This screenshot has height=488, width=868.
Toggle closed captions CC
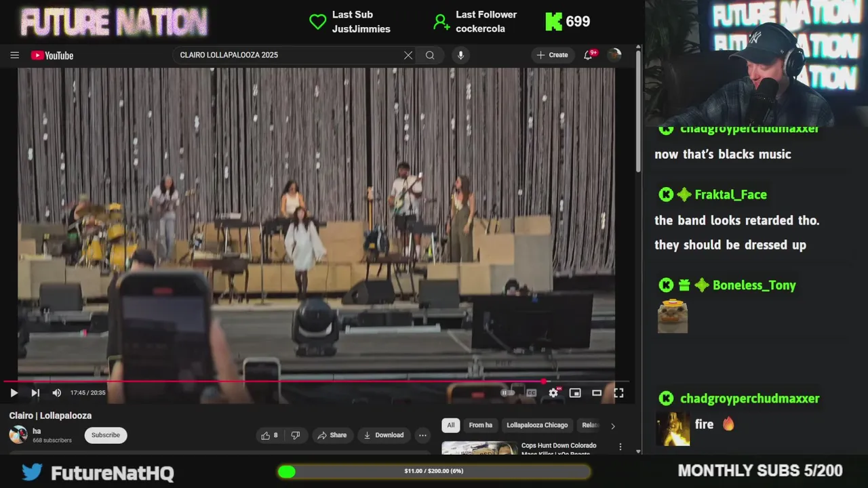tap(532, 392)
